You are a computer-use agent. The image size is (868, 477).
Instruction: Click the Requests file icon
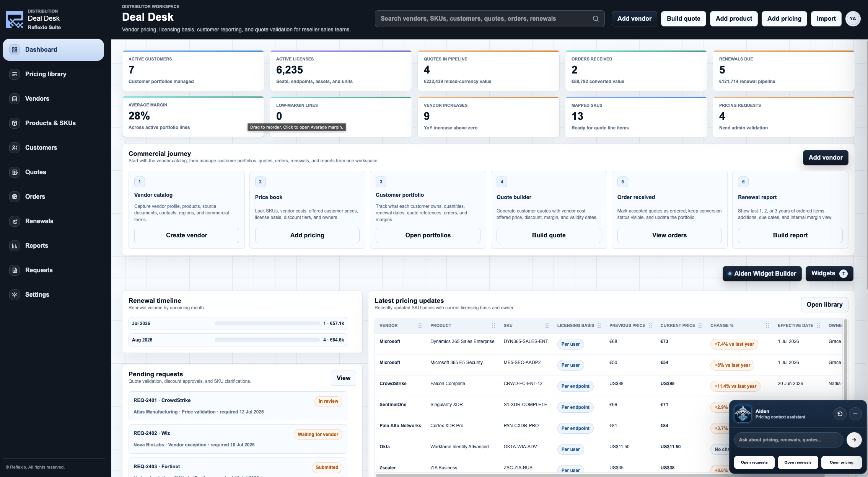(15, 270)
